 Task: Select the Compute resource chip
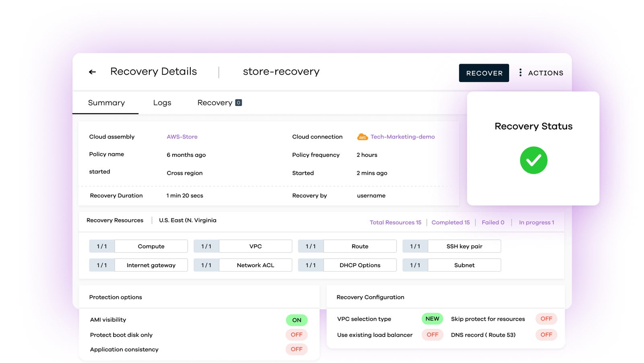[151, 246]
